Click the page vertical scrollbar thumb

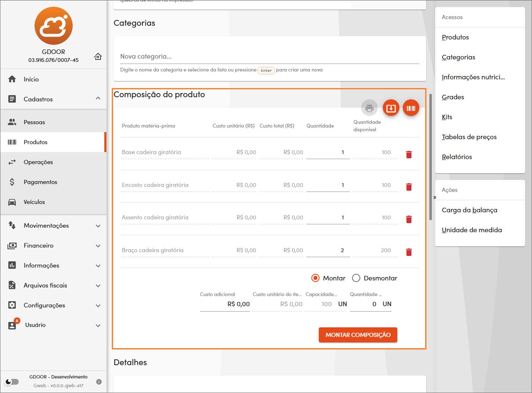[x=431, y=156]
